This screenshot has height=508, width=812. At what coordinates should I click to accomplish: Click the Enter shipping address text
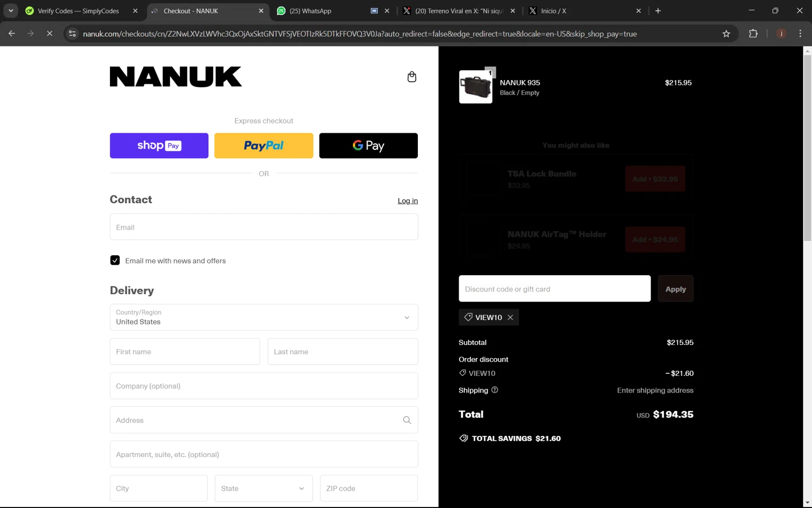(x=655, y=390)
